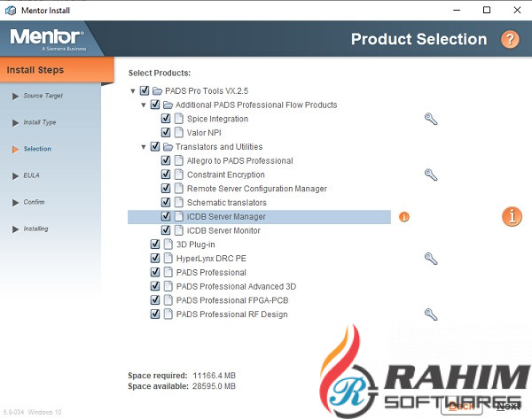The height and width of the screenshot is (419, 532).
Task: Minimize the Mentor Install window
Action: [x=457, y=10]
